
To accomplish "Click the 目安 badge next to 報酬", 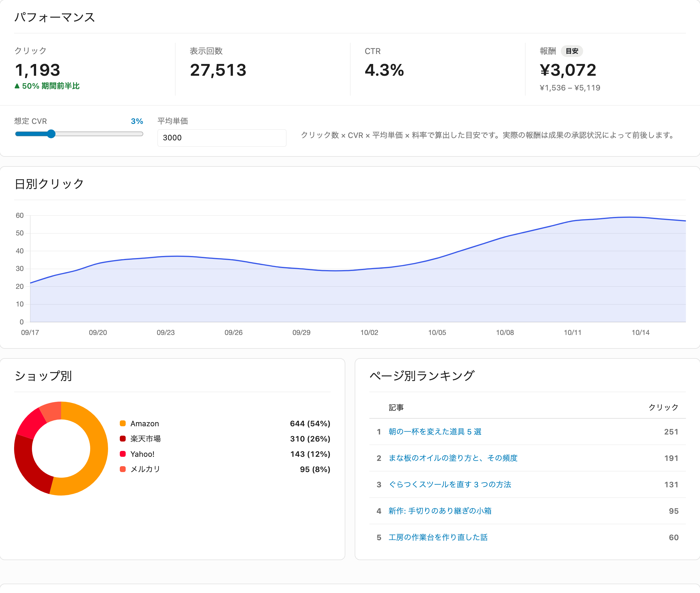I will 572,51.
